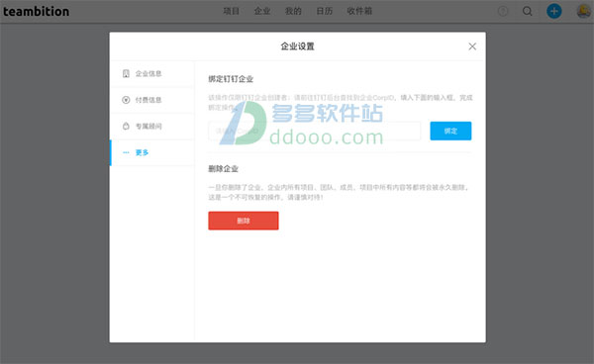Click the blue plus create button
Viewport: 594px width, 364px height.
click(x=554, y=11)
